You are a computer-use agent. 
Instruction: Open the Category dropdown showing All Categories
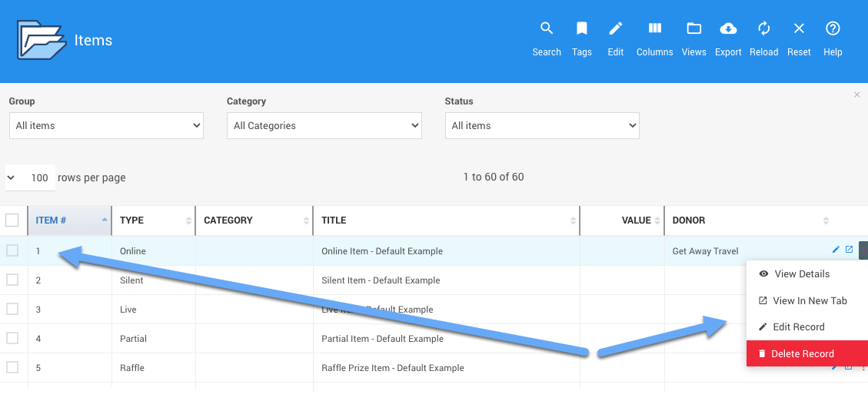tap(324, 125)
